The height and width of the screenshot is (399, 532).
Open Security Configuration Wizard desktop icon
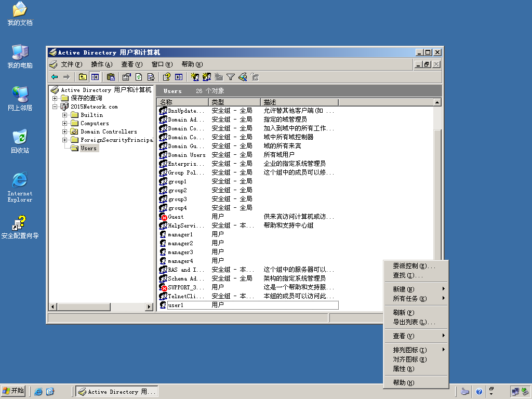click(x=20, y=228)
